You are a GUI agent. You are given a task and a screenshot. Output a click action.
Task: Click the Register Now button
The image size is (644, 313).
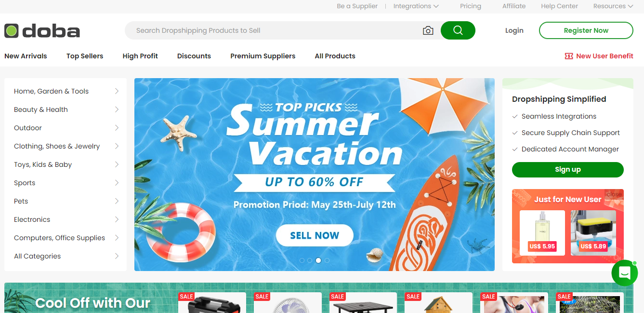point(586,30)
